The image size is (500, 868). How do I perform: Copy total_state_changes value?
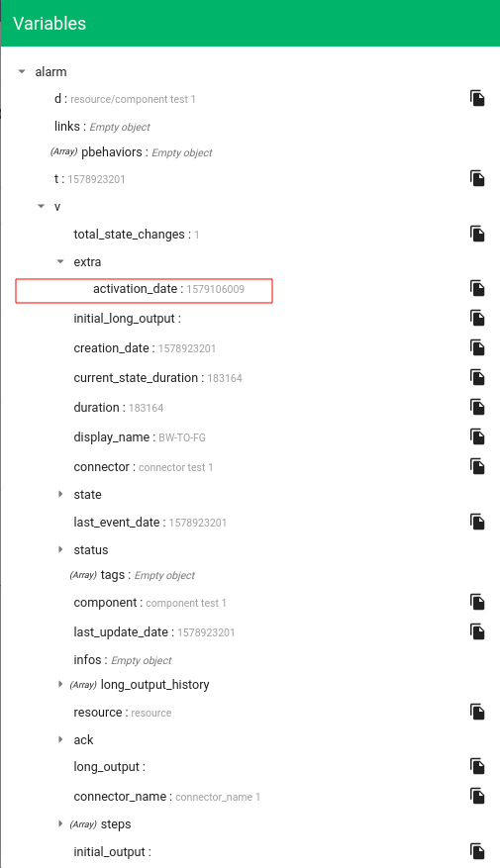pos(477,234)
